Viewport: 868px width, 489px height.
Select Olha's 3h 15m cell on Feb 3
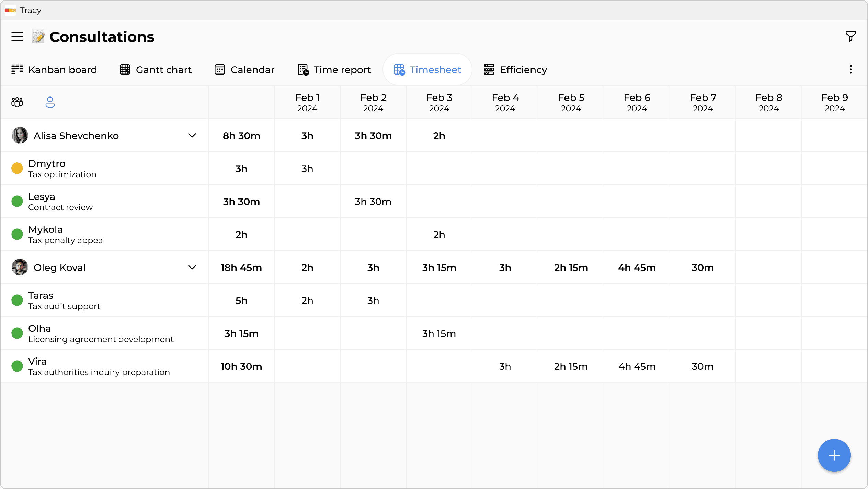pos(439,333)
